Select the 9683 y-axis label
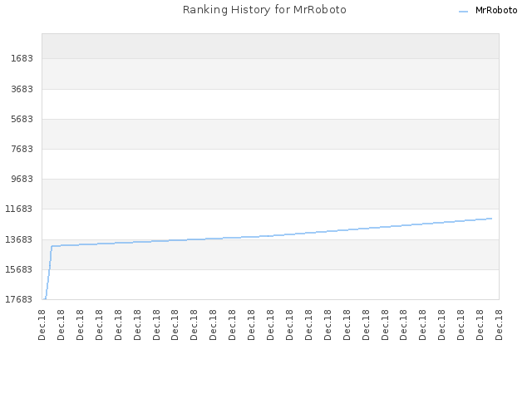532x399 pixels. 22,179
